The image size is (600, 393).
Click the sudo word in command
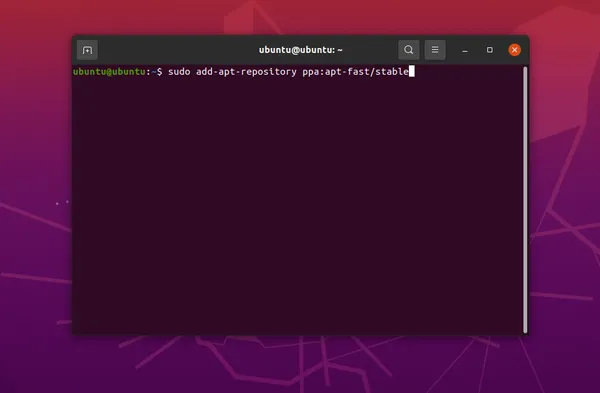coord(179,72)
